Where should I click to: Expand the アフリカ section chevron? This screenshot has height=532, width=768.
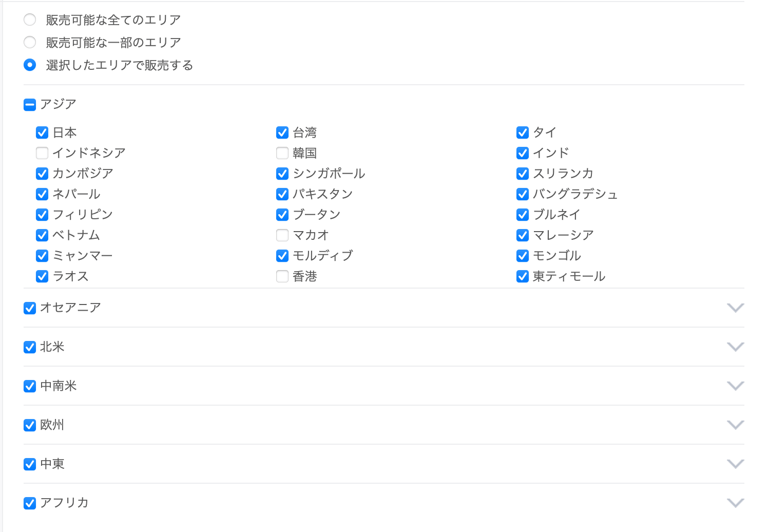tap(735, 503)
